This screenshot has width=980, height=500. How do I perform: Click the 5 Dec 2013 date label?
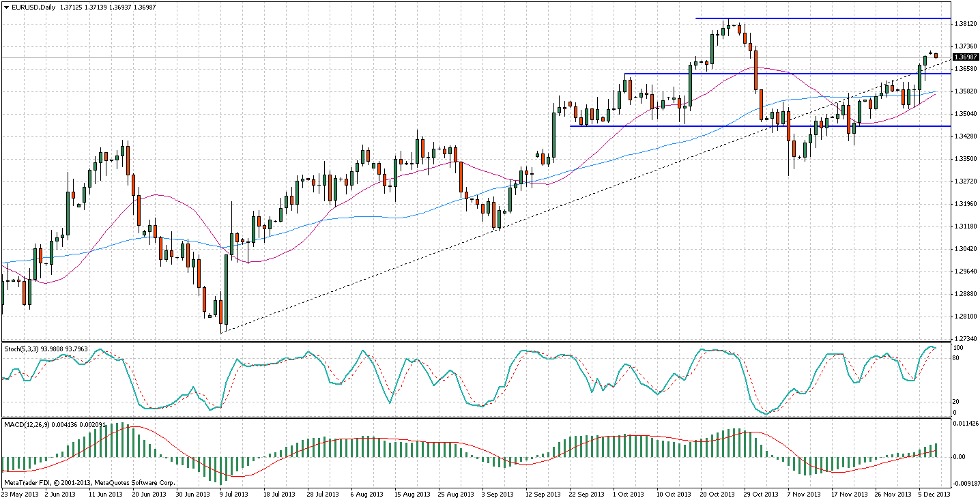point(931,494)
